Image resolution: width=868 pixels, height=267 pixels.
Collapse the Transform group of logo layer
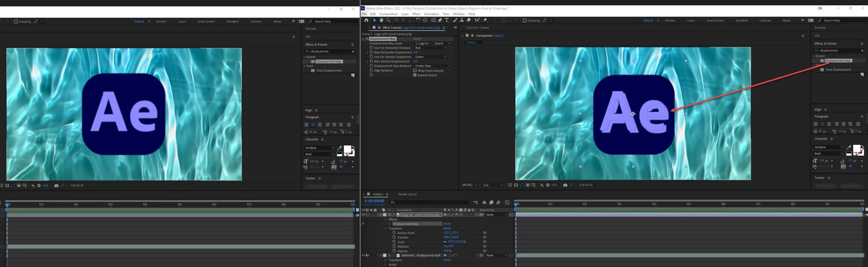(x=386, y=228)
